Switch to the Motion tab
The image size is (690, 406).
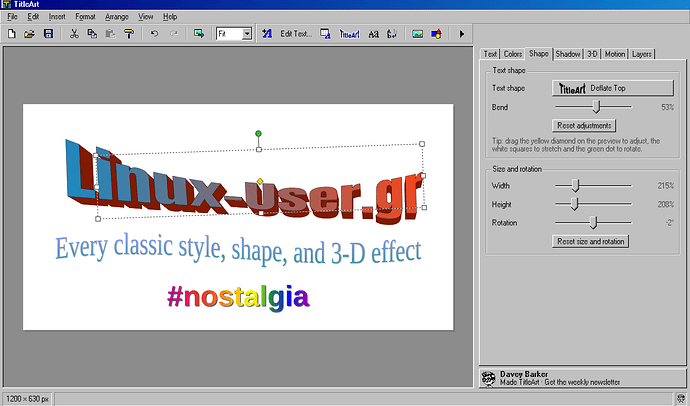pyautogui.click(x=615, y=54)
